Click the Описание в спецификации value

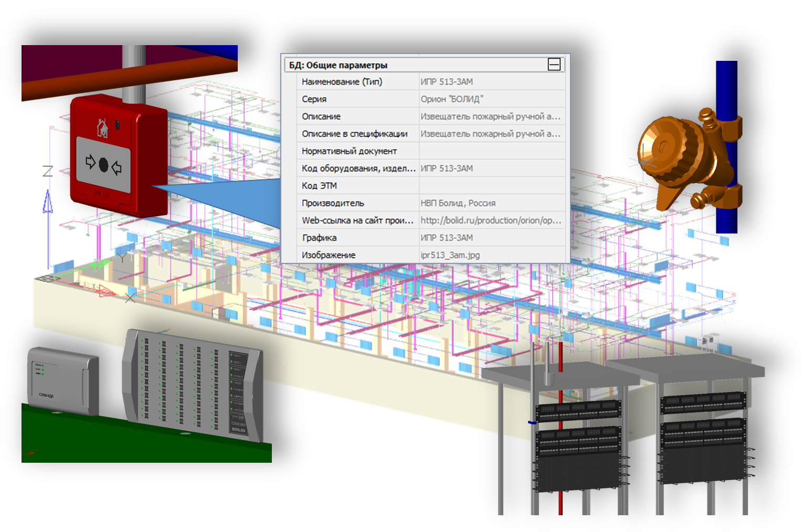pyautogui.click(x=492, y=134)
